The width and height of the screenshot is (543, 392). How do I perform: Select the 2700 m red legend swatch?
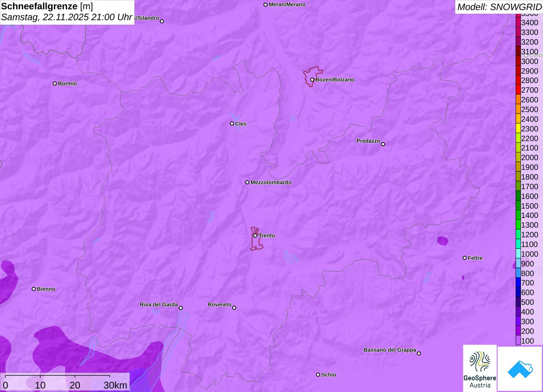[518, 90]
